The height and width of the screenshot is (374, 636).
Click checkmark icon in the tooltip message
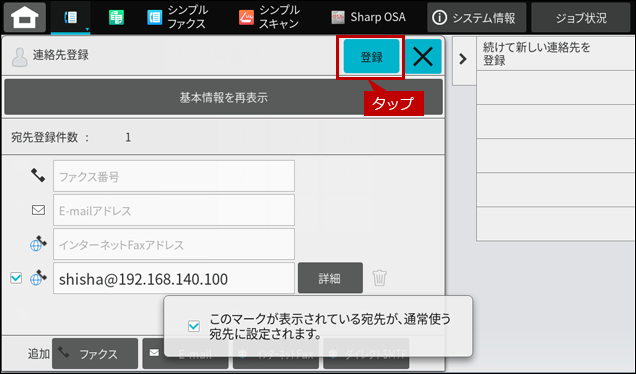click(x=194, y=326)
